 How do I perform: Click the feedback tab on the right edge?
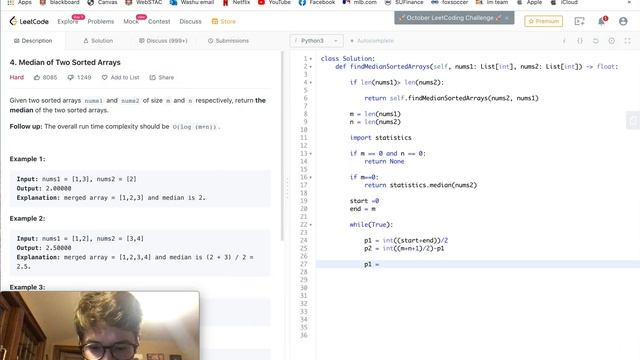[x=633, y=120]
